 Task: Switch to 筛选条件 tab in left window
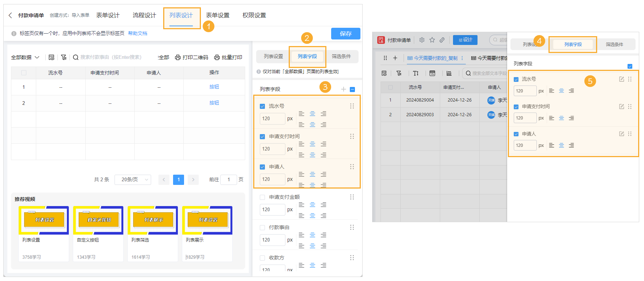point(341,56)
